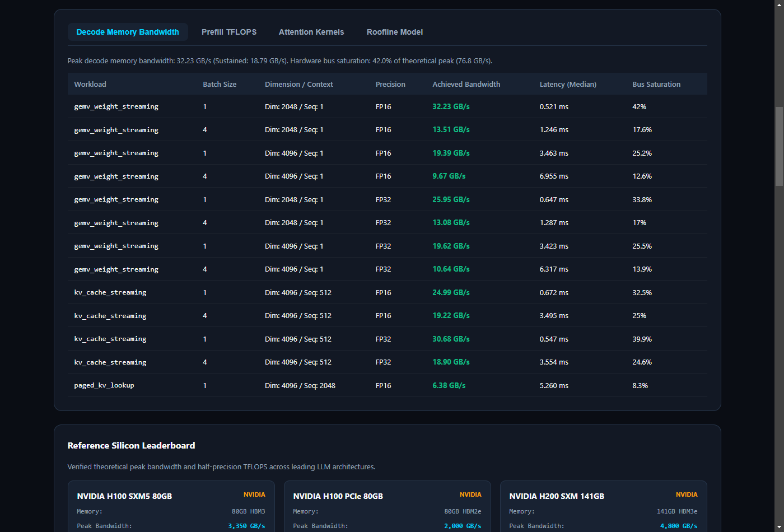Click the 3,350 GB/s peak bandwidth value
Image resolution: width=784 pixels, height=532 pixels.
pos(246,526)
